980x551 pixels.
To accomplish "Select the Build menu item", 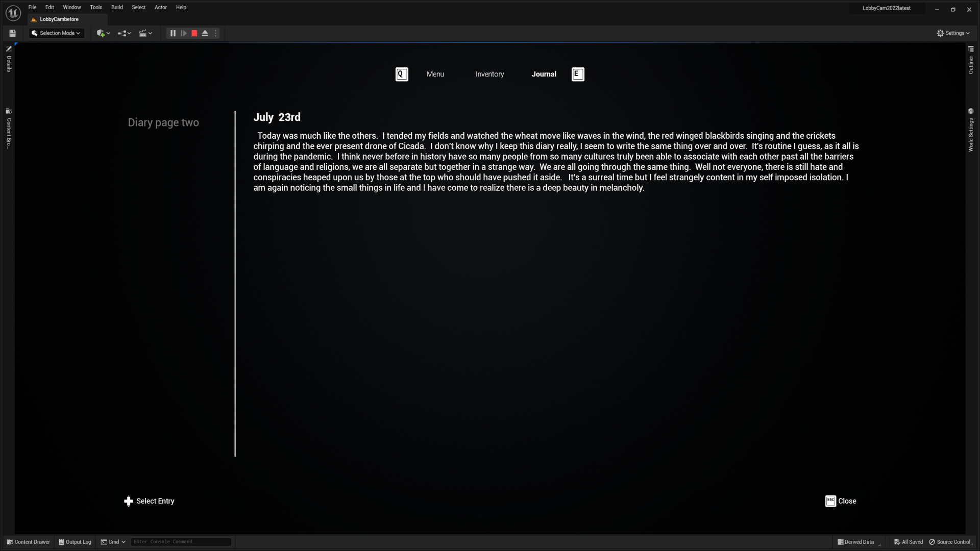I will point(116,8).
